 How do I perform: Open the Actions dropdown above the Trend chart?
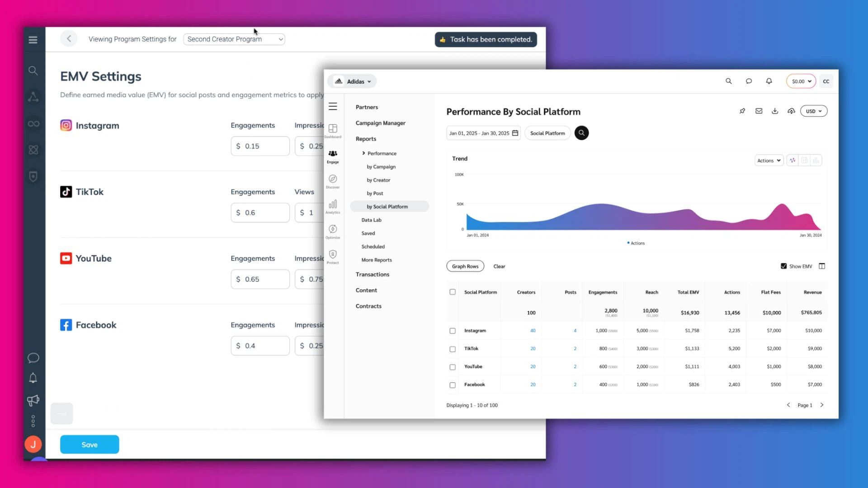769,160
